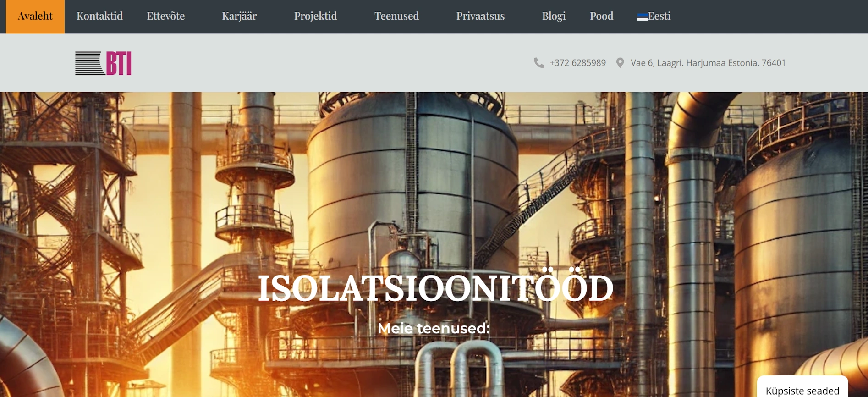The height and width of the screenshot is (397, 868).
Task: Click the map location pin icon
Action: 620,63
